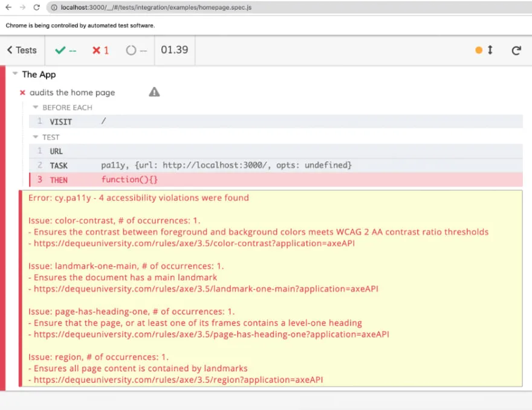The height and width of the screenshot is (410, 532).
Task: Collapse the BEFORE EACH section
Action: tap(36, 107)
